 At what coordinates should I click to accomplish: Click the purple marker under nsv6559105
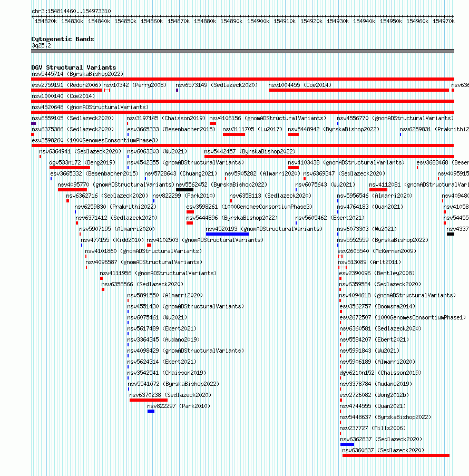(33, 123)
